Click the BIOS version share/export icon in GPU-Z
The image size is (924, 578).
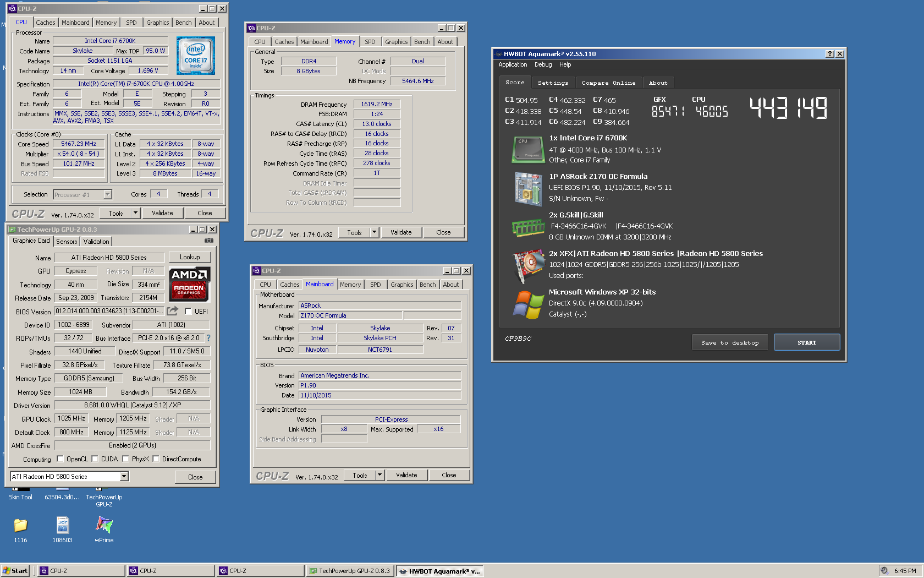[173, 311]
